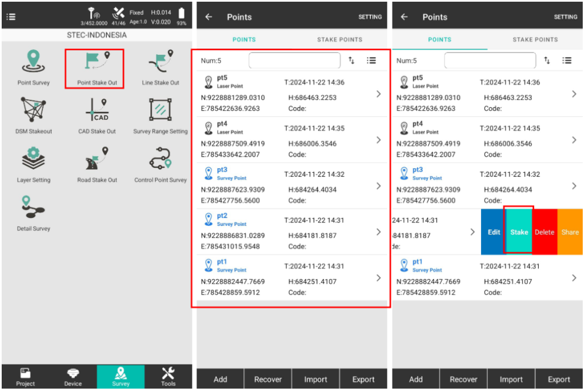Tap the green Stake button
The height and width of the screenshot is (392, 585).
point(519,232)
